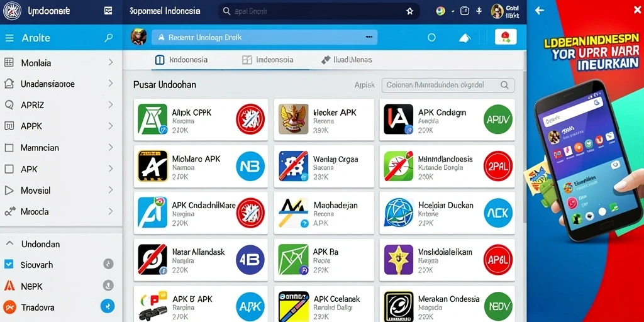The image size is (644, 322).
Task: Click the vertical scrollbar of app list
Action: tap(525, 148)
